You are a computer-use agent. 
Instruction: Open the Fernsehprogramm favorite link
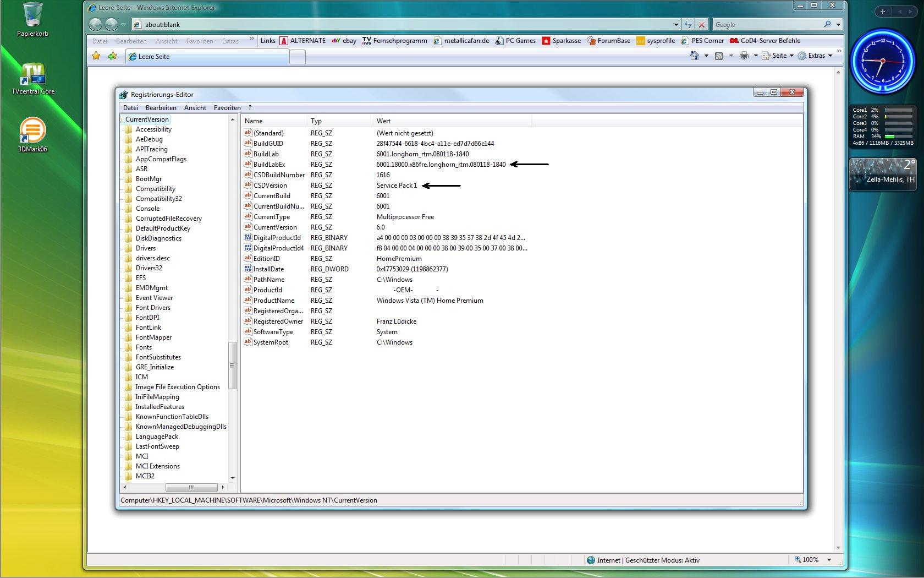coord(395,41)
